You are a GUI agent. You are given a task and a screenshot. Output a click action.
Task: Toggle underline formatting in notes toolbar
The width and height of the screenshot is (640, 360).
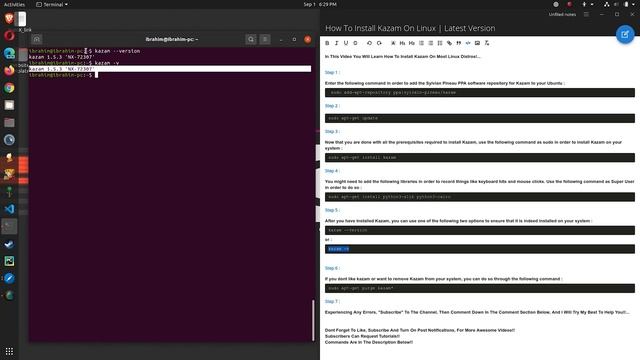coord(346,43)
